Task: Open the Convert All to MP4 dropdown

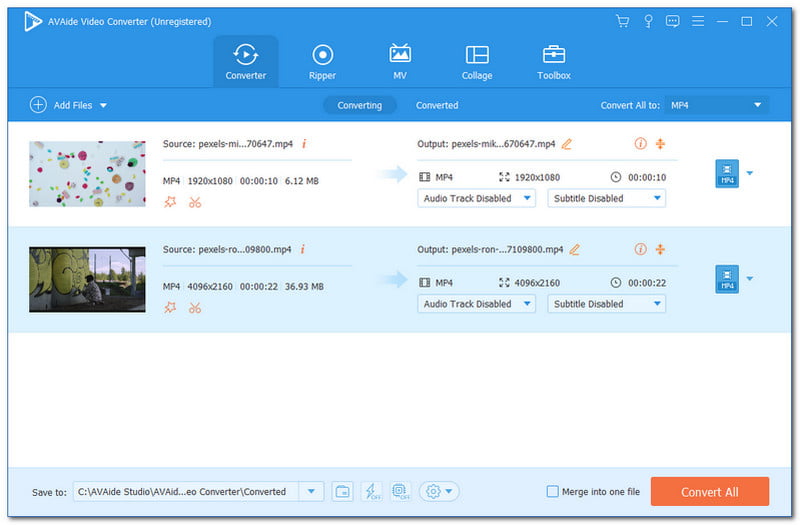Action: pyautogui.click(x=716, y=105)
